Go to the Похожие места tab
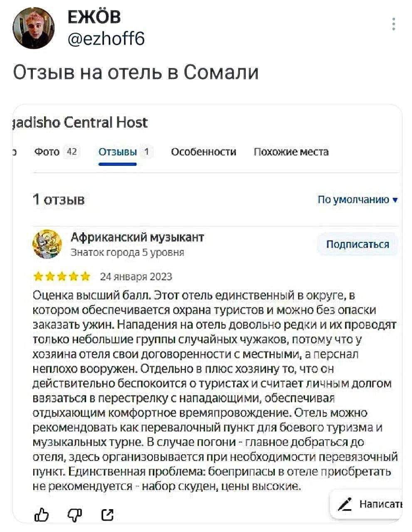 (291, 152)
